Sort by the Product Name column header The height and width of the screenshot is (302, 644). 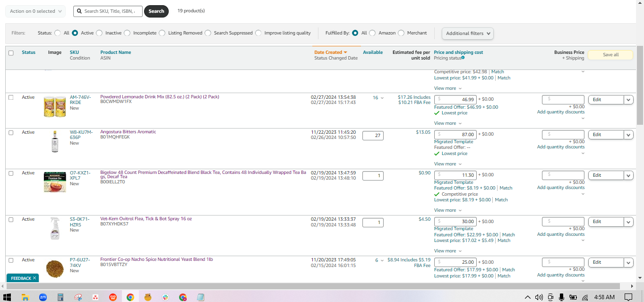(x=116, y=52)
